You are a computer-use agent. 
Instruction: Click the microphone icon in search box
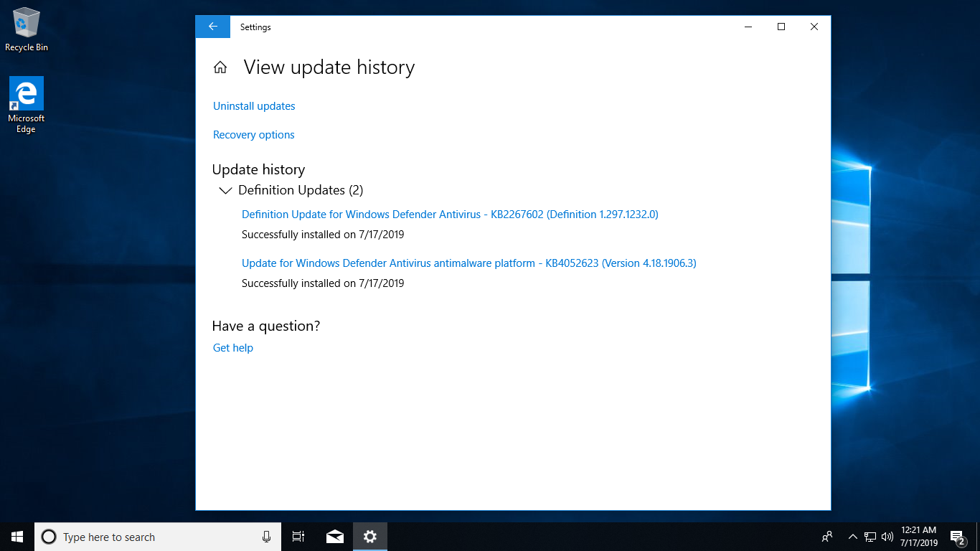coord(266,537)
